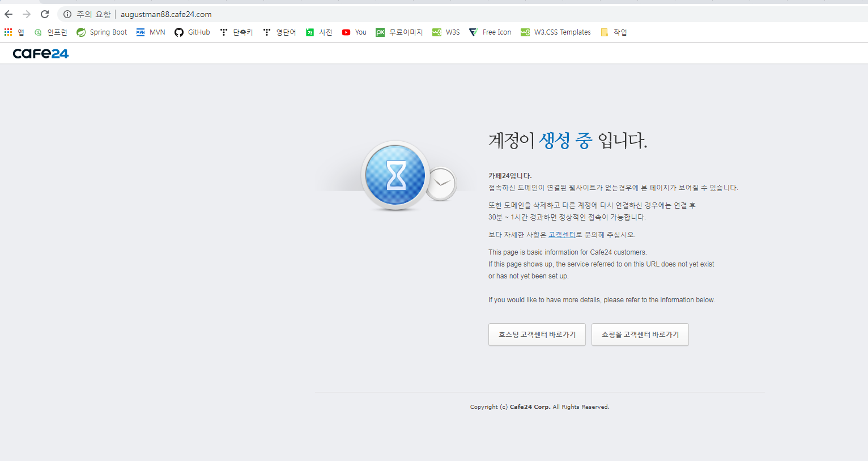
Task: Open the 사전 bookmark
Action: click(319, 32)
